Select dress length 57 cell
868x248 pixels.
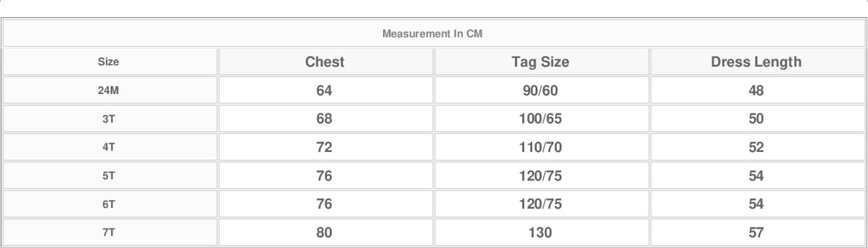tap(757, 233)
